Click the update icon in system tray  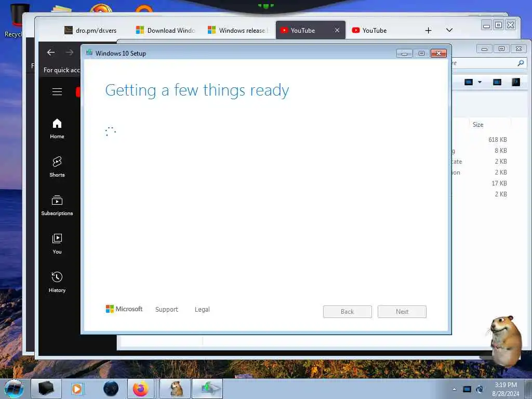480,389
